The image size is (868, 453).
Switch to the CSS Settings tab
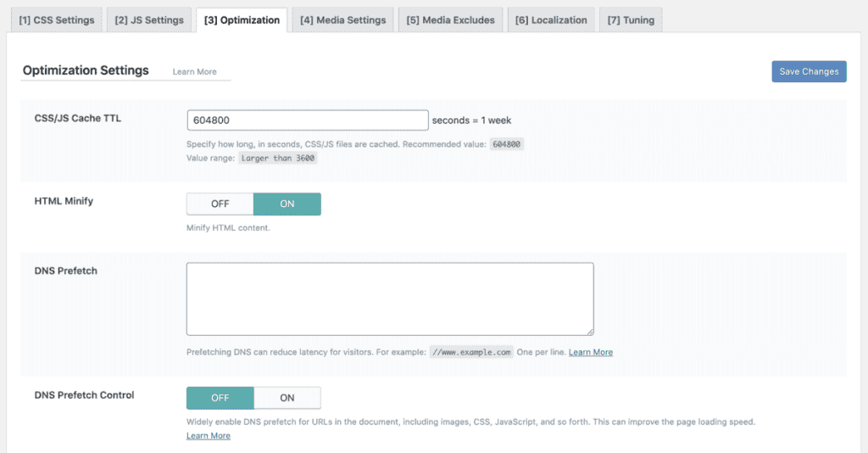coord(57,20)
